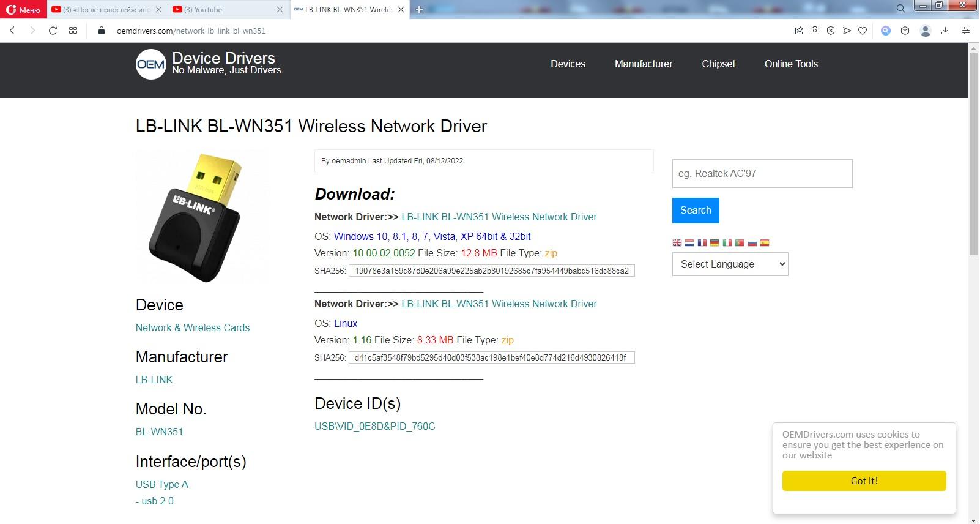Dismiss cookie notice with Got it!

[864, 481]
